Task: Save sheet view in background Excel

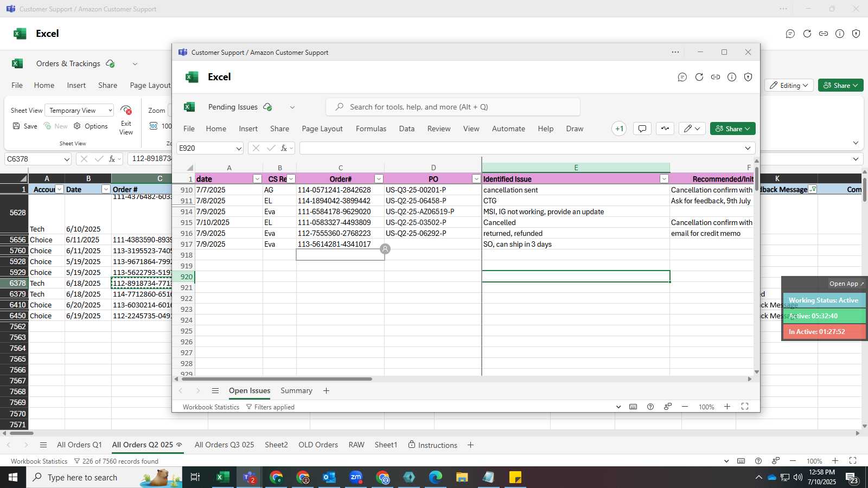Action: point(25,126)
